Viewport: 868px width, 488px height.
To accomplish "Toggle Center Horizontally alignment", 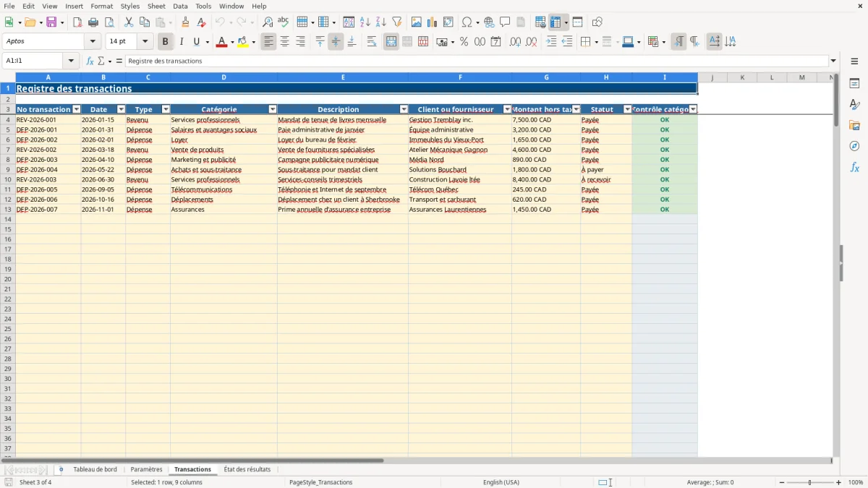I will click(284, 42).
